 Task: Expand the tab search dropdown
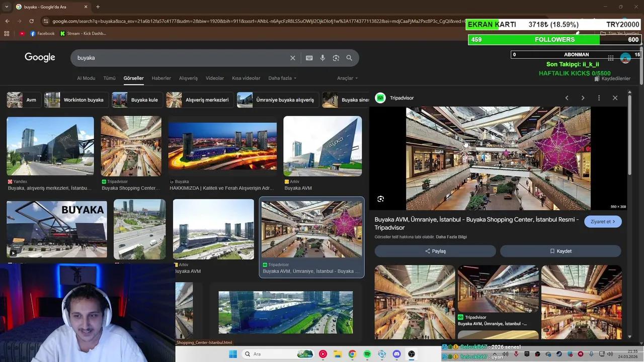tap(7, 7)
